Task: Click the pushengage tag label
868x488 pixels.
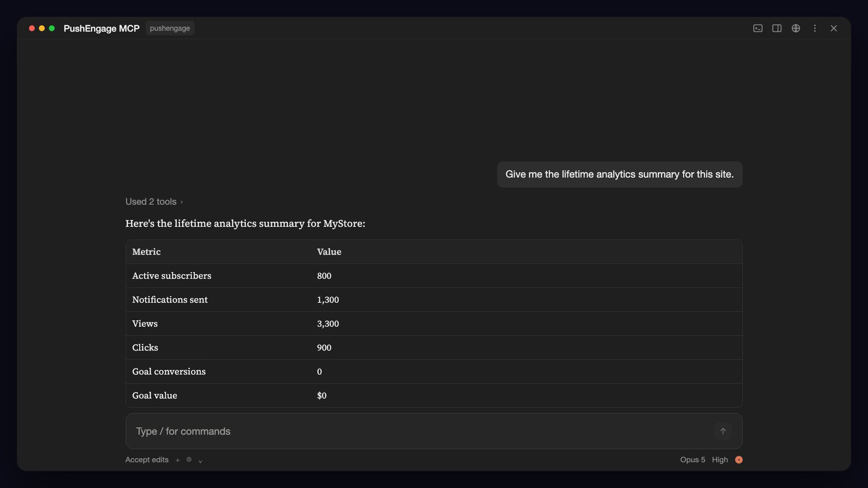Action: (x=170, y=28)
